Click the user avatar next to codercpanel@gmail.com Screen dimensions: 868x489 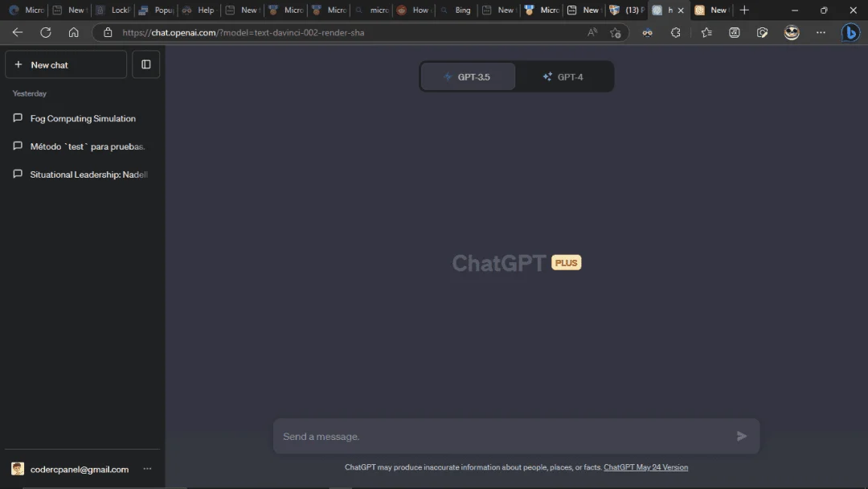pos(18,469)
